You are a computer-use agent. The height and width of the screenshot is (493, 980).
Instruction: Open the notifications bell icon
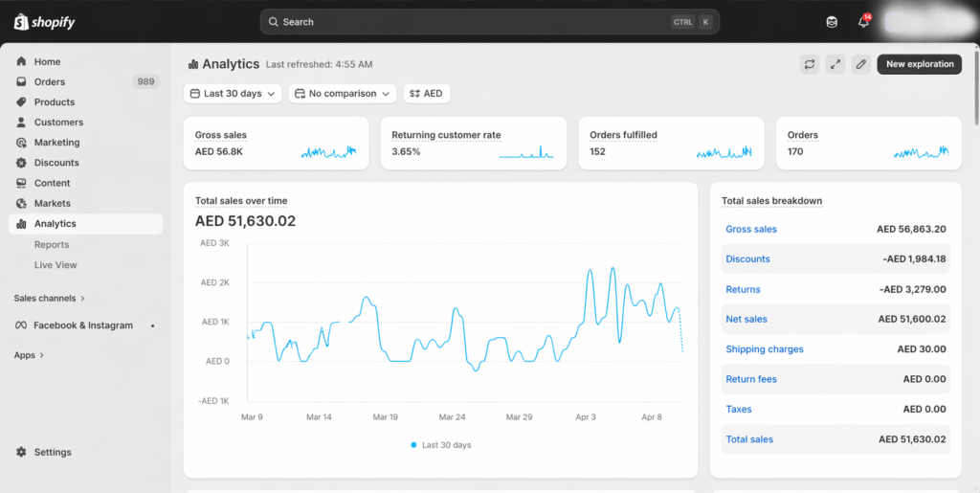coord(863,22)
